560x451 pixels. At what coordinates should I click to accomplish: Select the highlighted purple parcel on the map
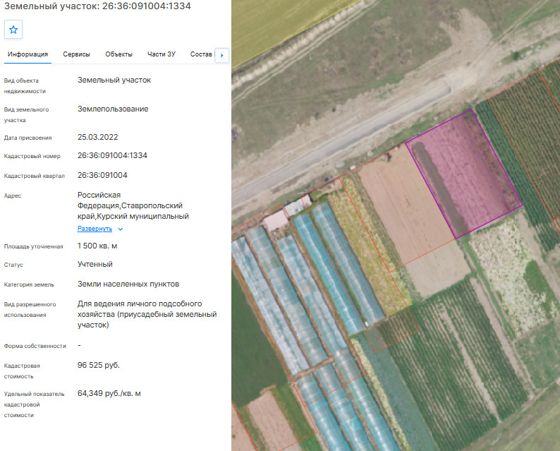pos(464,173)
